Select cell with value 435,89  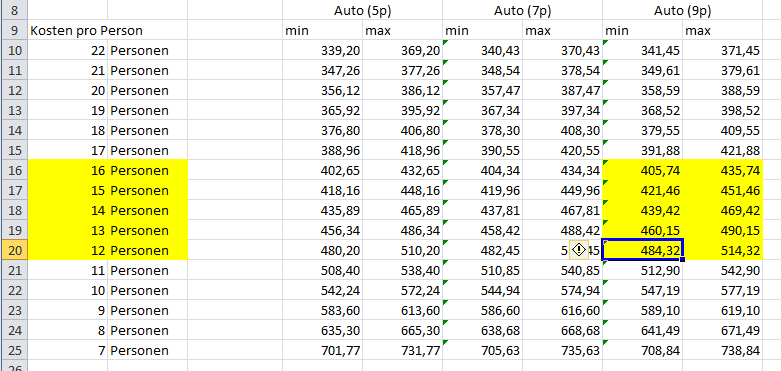tap(322, 210)
